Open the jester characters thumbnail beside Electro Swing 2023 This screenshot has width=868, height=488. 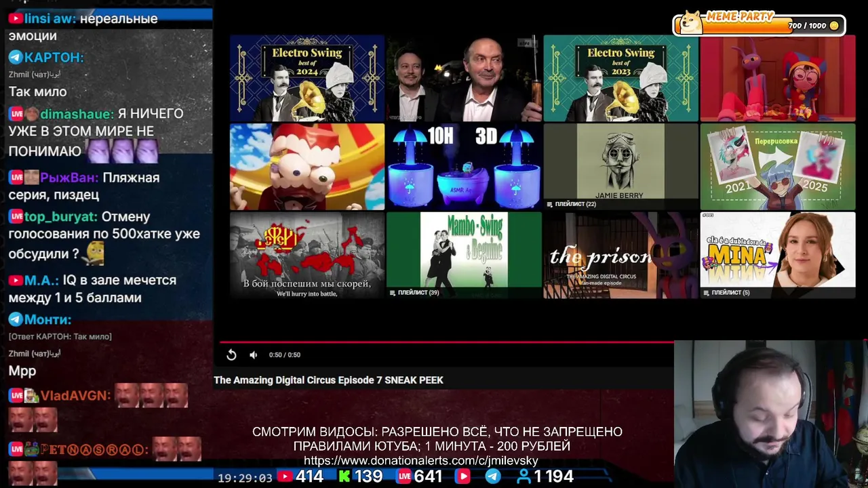tap(778, 78)
